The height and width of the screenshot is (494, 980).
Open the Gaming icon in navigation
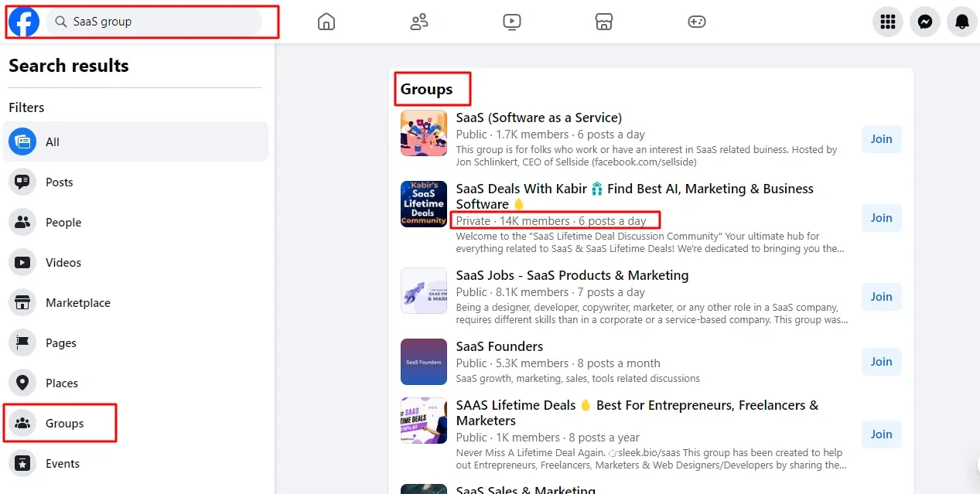(x=696, y=22)
